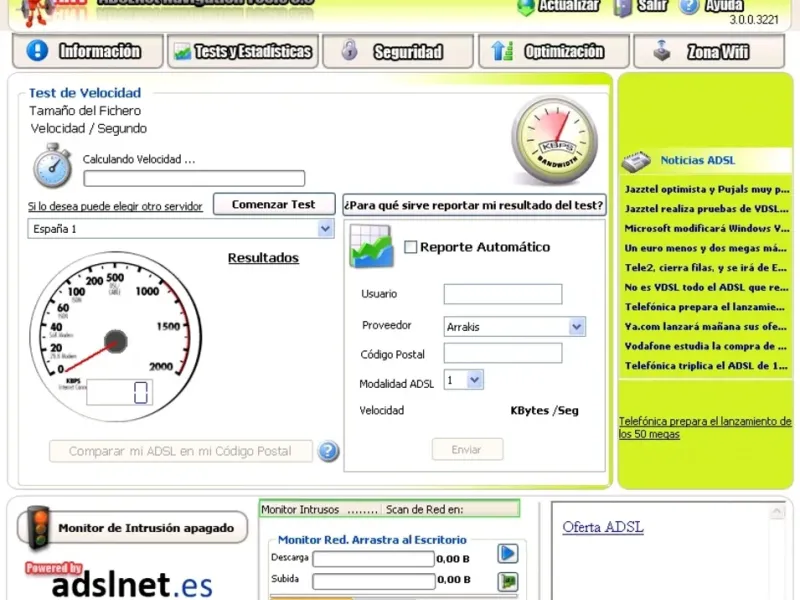The image size is (800, 600).
Task: Open news 'Un euro menos y dos megas má...'
Action: (706, 248)
